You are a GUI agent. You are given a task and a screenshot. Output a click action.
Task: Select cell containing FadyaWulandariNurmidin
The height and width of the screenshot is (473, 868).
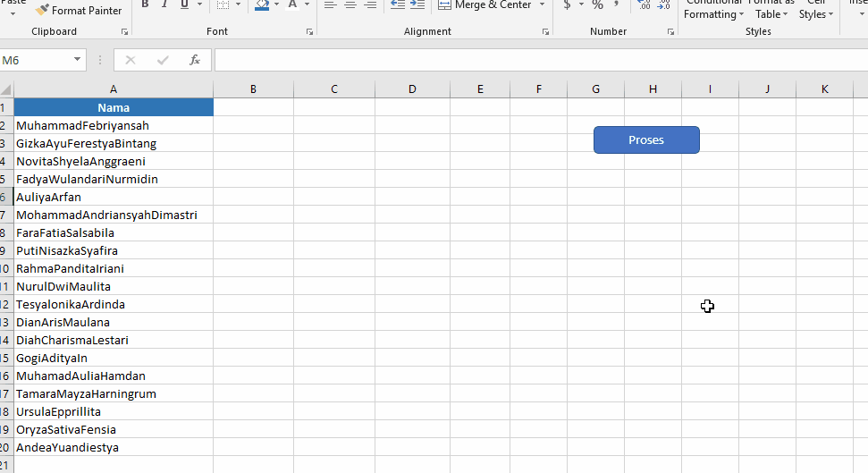(x=114, y=179)
